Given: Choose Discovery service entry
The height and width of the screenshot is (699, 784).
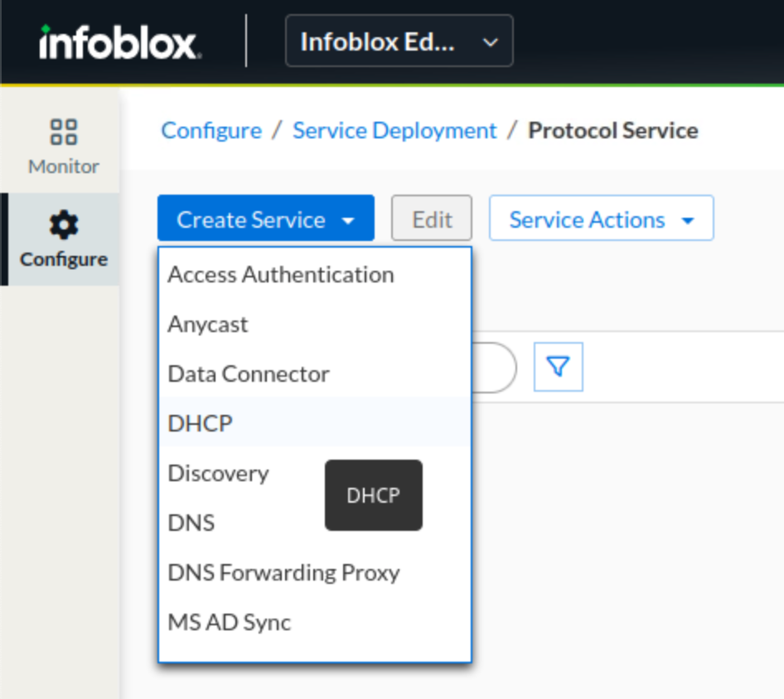Looking at the screenshot, I should 218,473.
